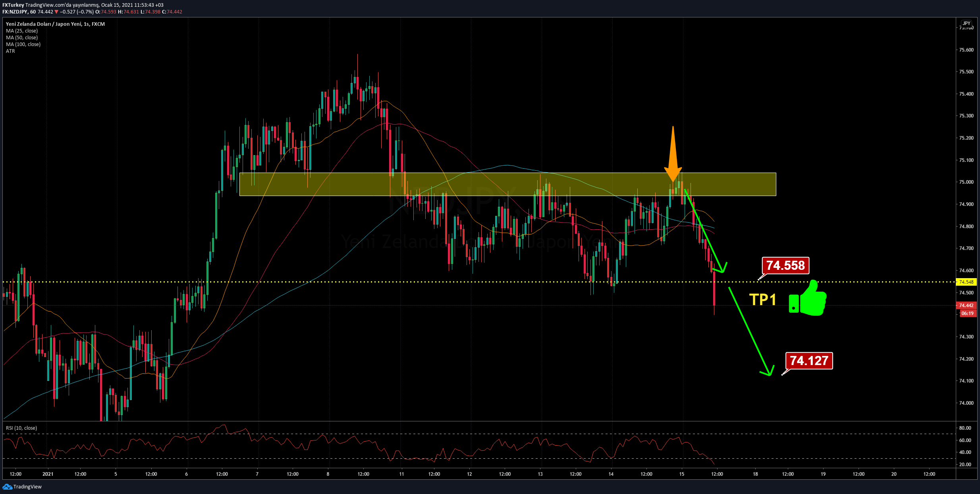Select the MA (25, close) indicator label
The width and height of the screenshot is (980, 494).
22,31
